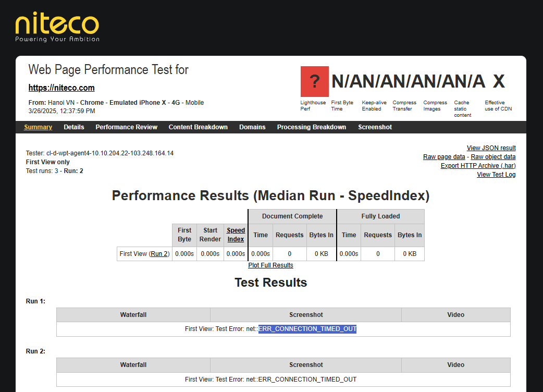Open the Processing Breakdown tab
543x392 pixels.
pyautogui.click(x=311, y=127)
